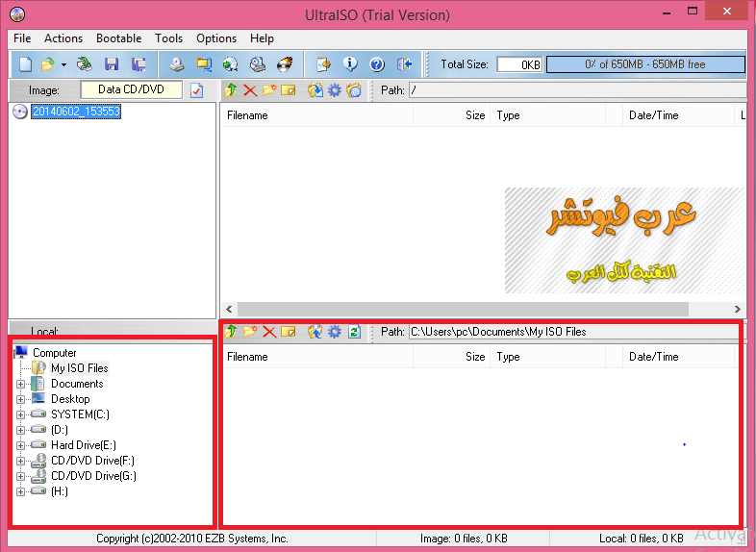This screenshot has width=756, height=552.
Task: Click the Burn CD/DVD Image flame icon
Action: [285, 64]
